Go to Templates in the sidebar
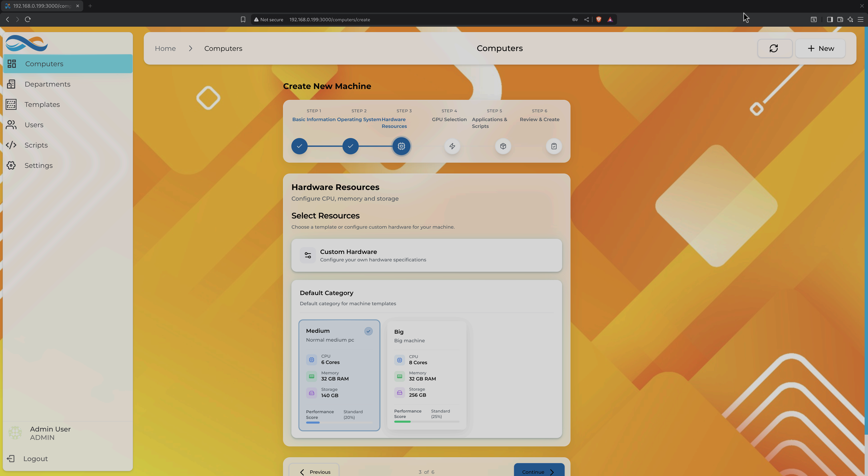 point(42,104)
